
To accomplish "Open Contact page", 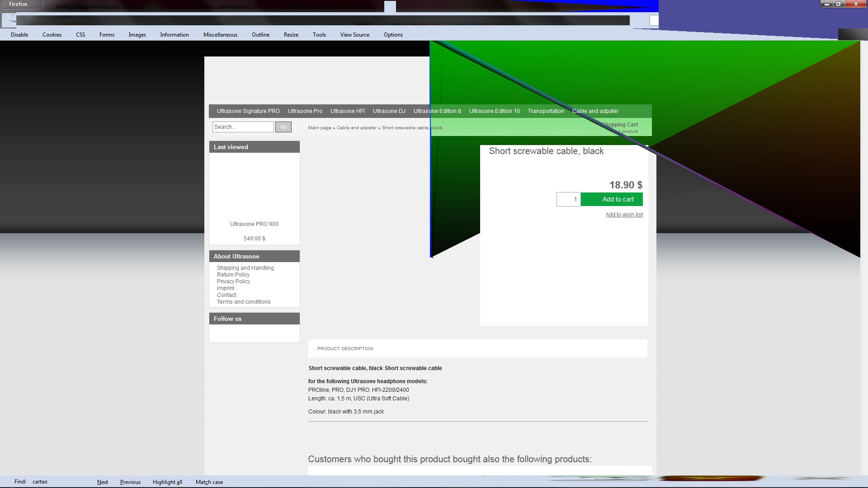I will (x=226, y=295).
